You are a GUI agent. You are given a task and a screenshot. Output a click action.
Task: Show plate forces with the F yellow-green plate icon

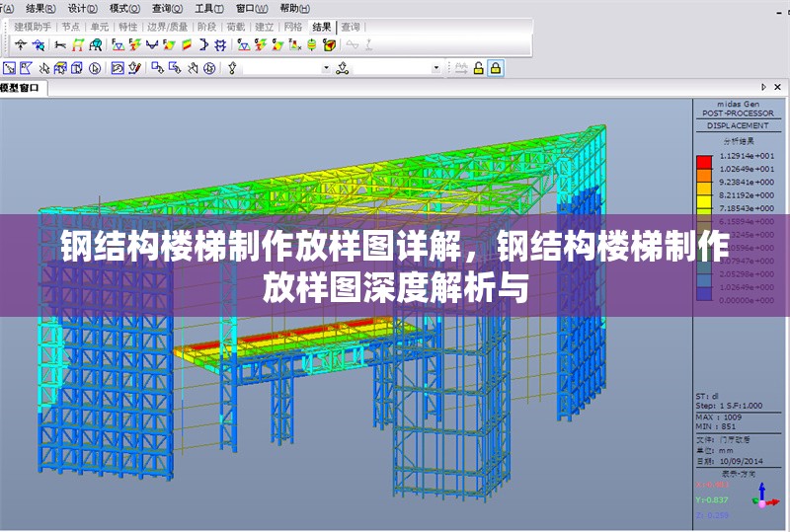click(x=169, y=45)
